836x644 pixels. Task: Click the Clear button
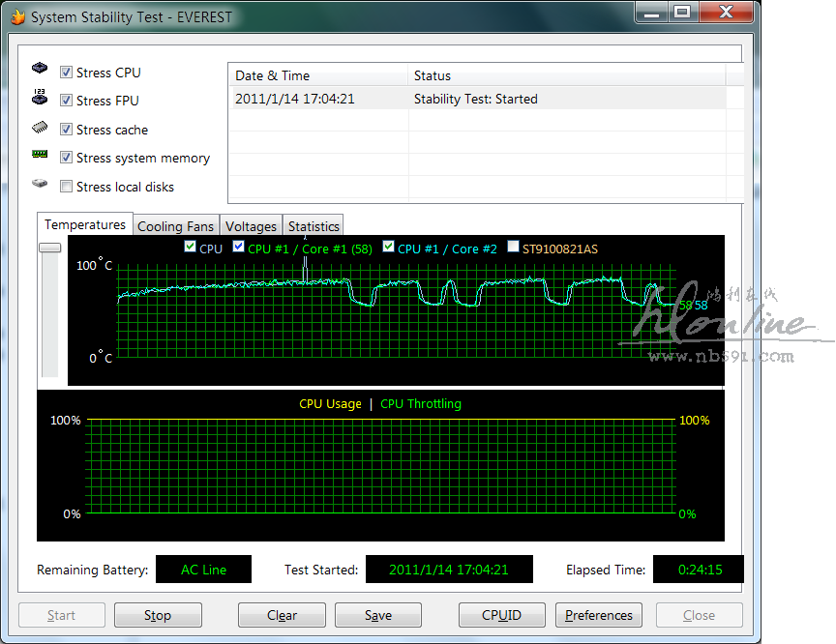pyautogui.click(x=282, y=615)
